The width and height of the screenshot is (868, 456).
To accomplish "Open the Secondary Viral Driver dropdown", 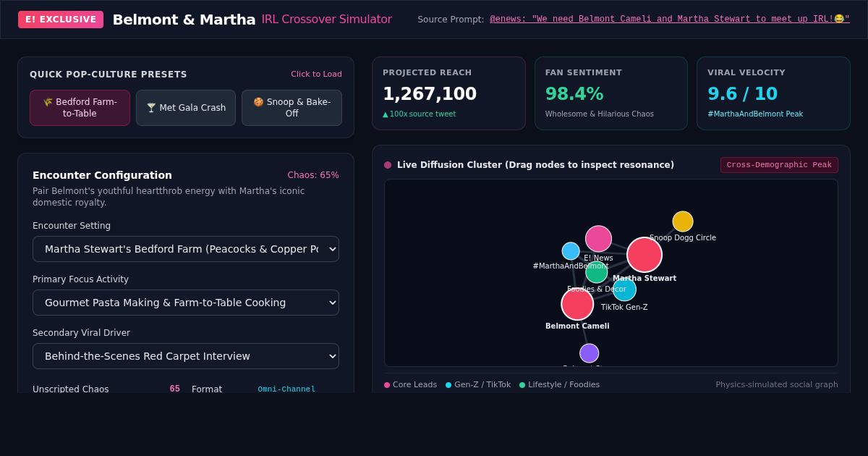I will (x=186, y=356).
